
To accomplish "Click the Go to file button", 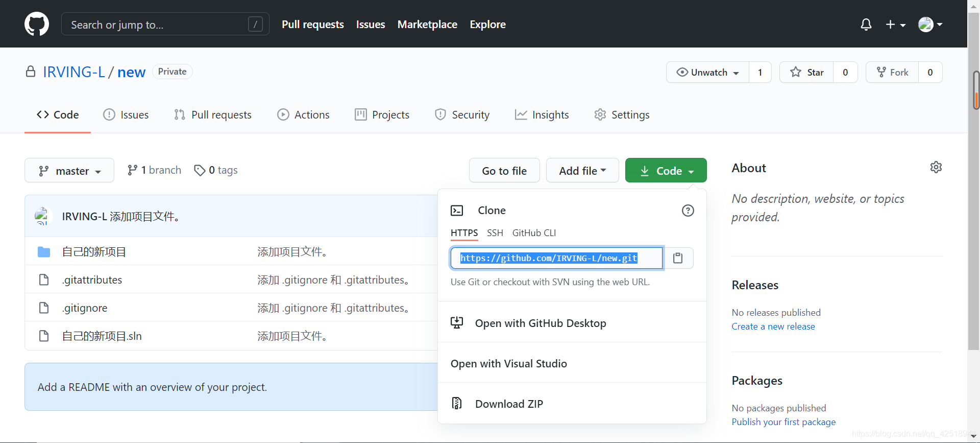I will pyautogui.click(x=504, y=171).
